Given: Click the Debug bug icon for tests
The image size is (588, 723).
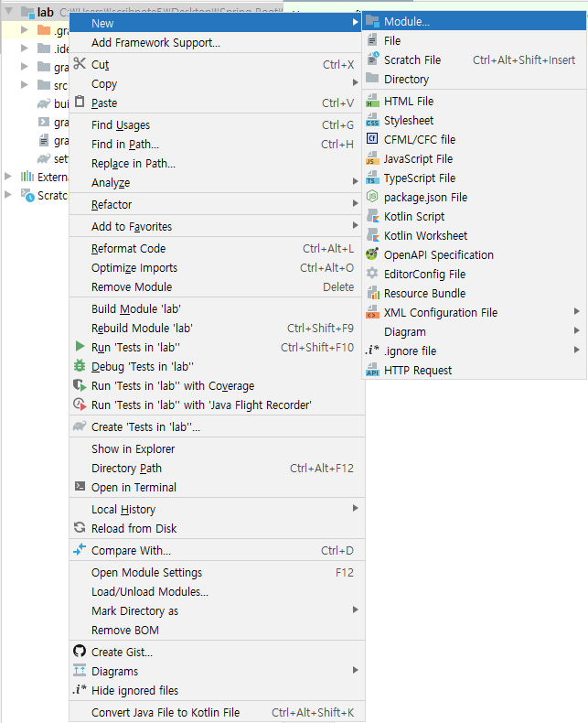Looking at the screenshot, I should click(x=80, y=367).
